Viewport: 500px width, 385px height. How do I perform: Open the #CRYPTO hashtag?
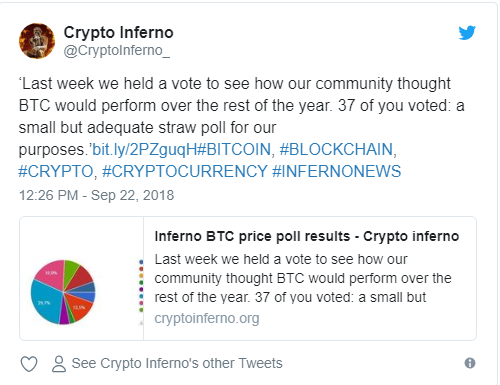(x=56, y=171)
